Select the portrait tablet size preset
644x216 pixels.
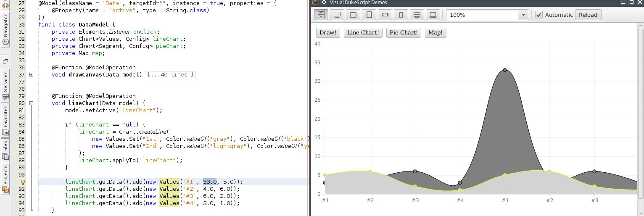369,15
